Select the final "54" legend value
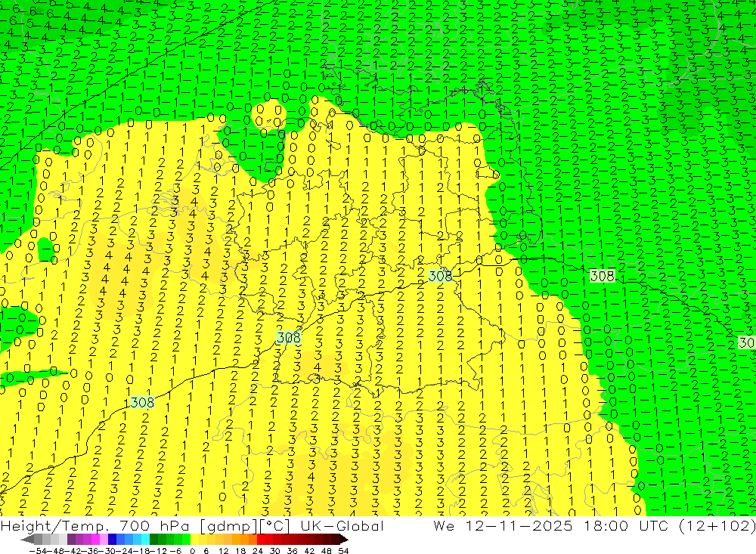The width and height of the screenshot is (756, 554). click(x=343, y=551)
